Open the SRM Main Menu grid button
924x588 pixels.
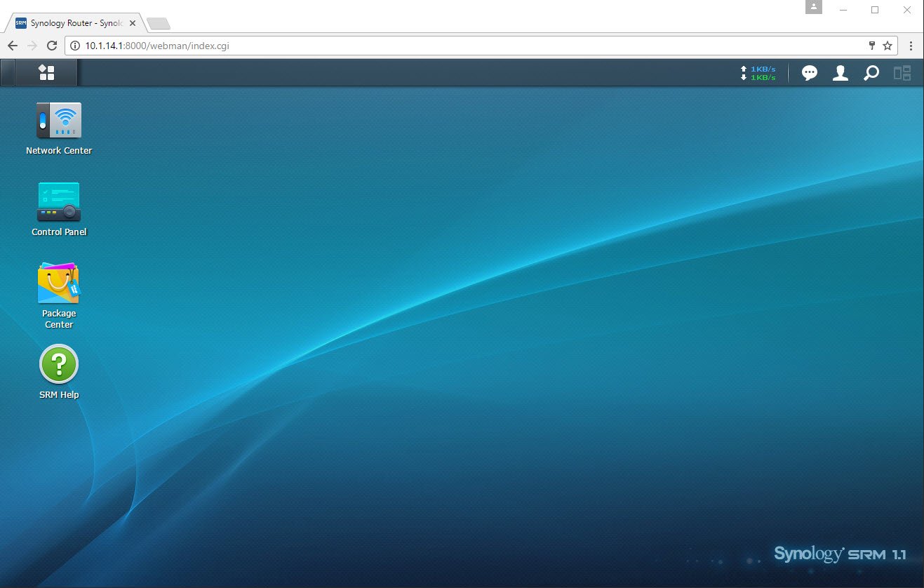pyautogui.click(x=46, y=72)
